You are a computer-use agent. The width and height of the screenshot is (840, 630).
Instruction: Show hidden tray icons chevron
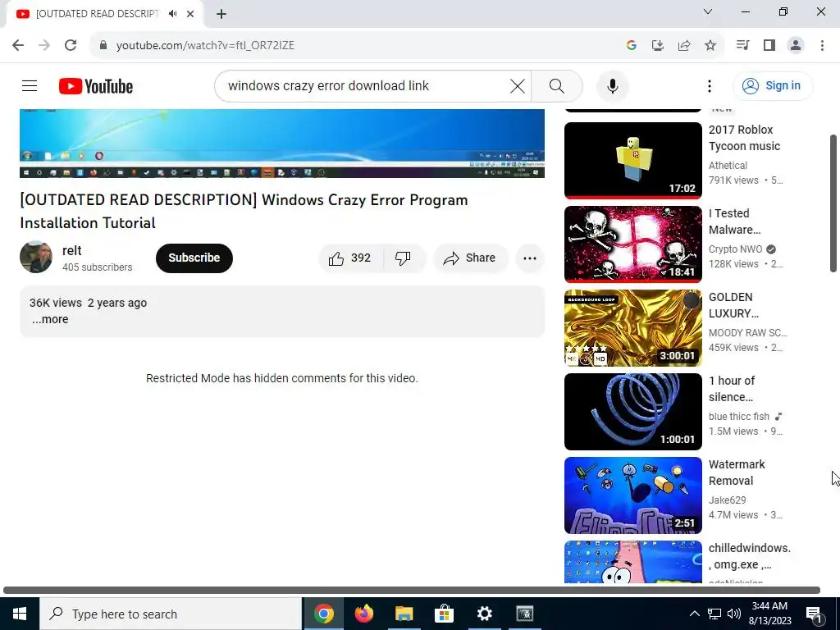(x=694, y=614)
